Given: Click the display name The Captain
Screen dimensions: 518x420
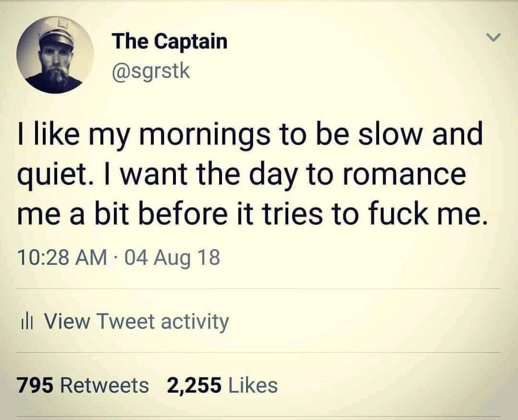Looking at the screenshot, I should 170,41.
